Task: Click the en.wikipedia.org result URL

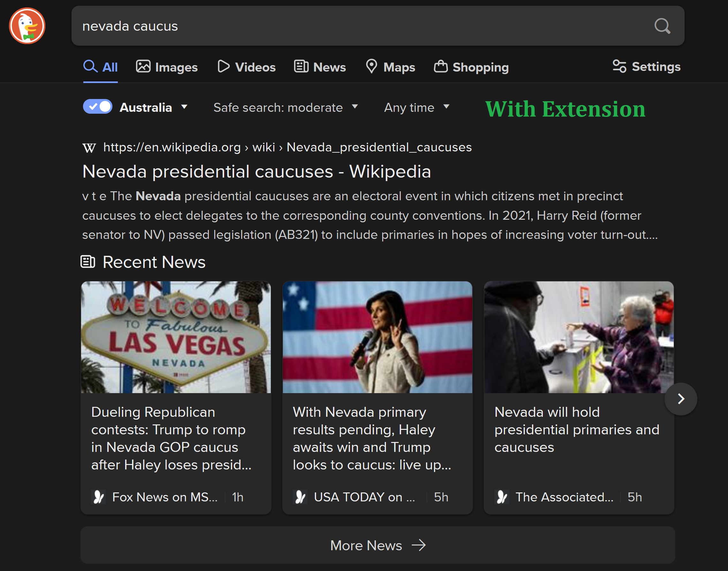Action: (x=287, y=147)
